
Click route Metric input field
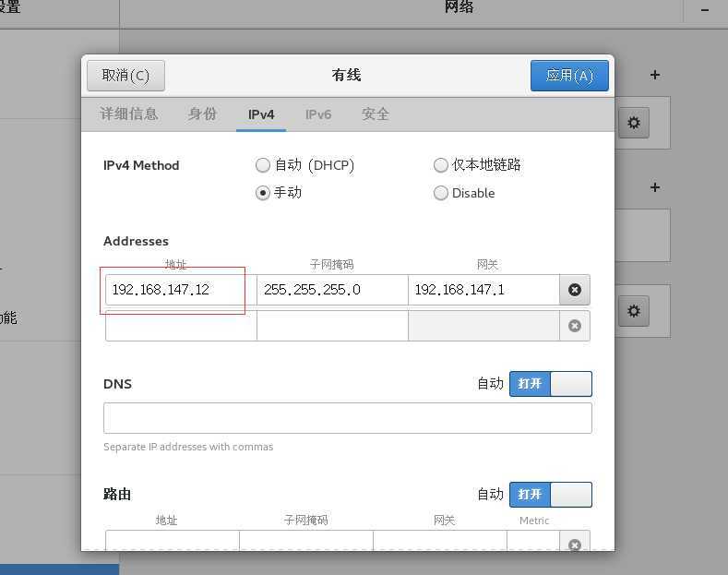(533, 541)
